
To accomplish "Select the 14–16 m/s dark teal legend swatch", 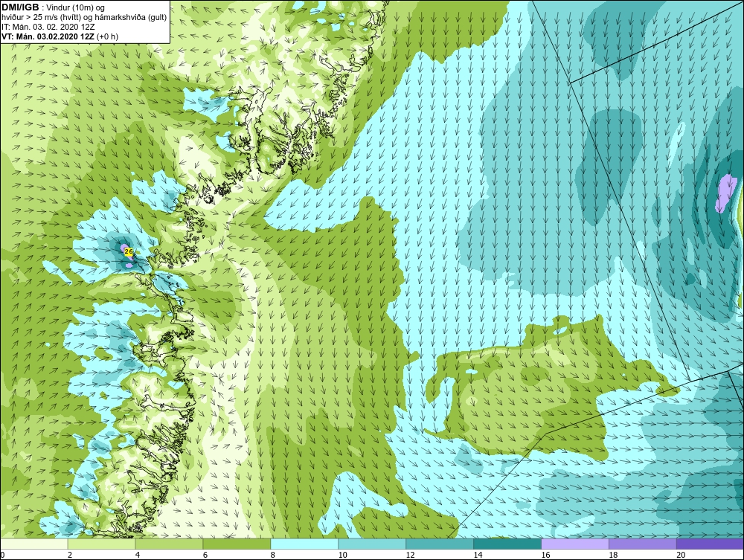I will coord(507,544).
